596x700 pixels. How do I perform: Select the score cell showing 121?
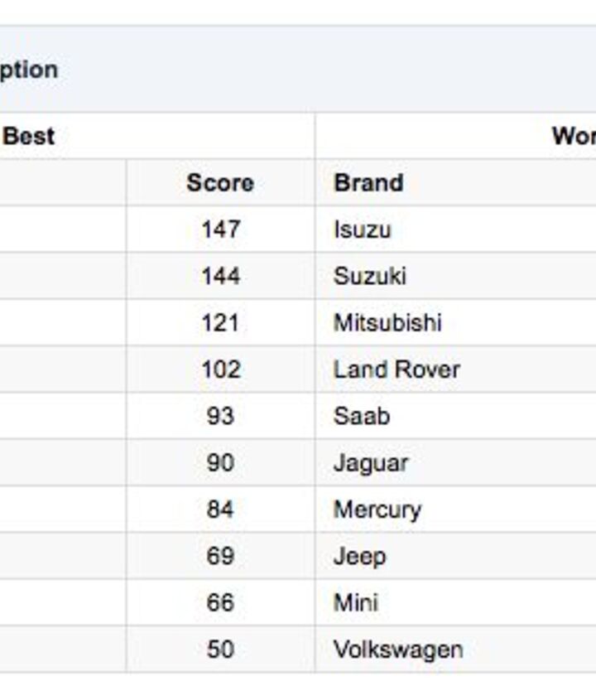pyautogui.click(x=220, y=322)
